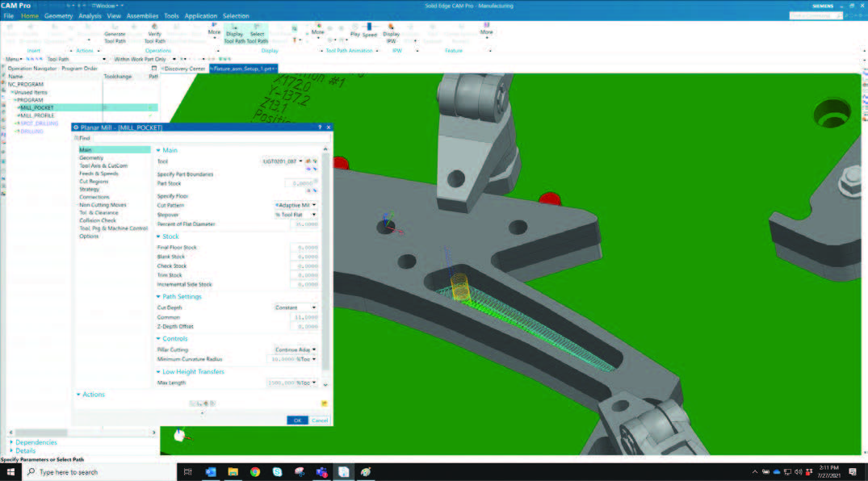Select MILL_PROFILE in Operation Navigator
This screenshot has height=481, width=868.
(x=37, y=115)
